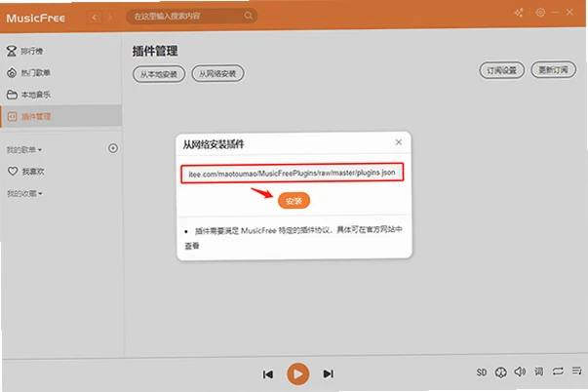Click 从网络安装 button
Viewport: 588px width, 392px height.
pos(217,73)
